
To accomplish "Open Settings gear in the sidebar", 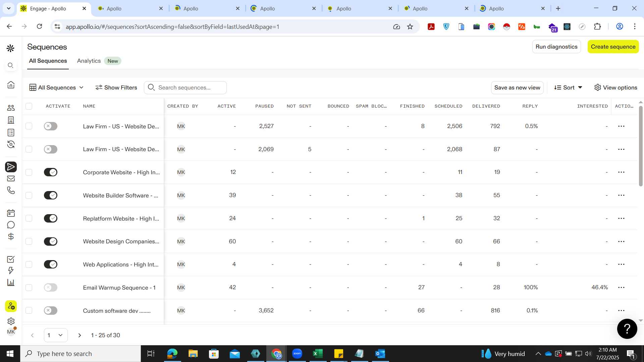I will (x=11, y=321).
